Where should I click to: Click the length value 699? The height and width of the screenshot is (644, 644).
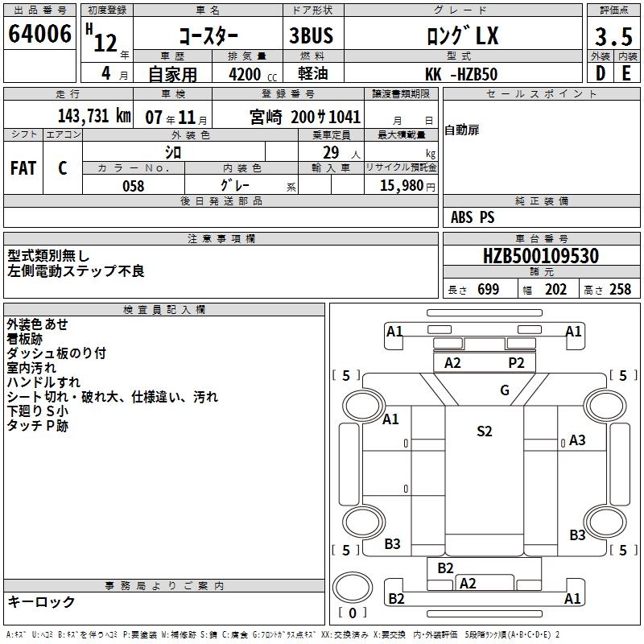[489, 290]
